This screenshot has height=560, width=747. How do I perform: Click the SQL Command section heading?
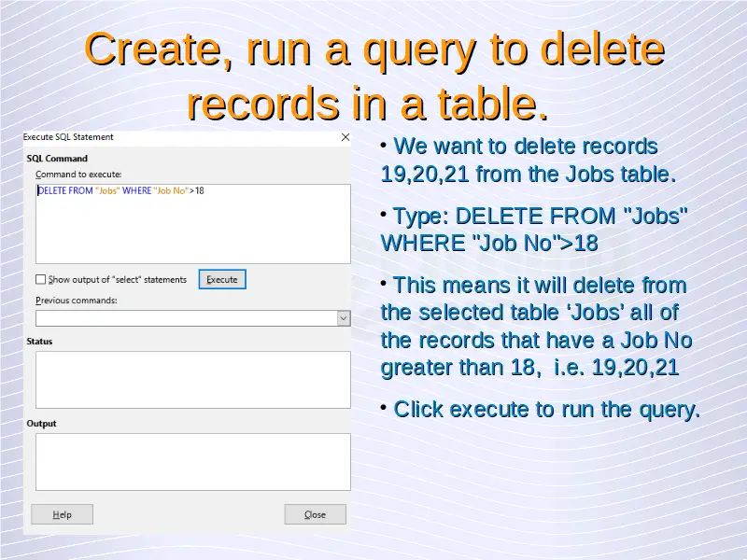click(57, 159)
